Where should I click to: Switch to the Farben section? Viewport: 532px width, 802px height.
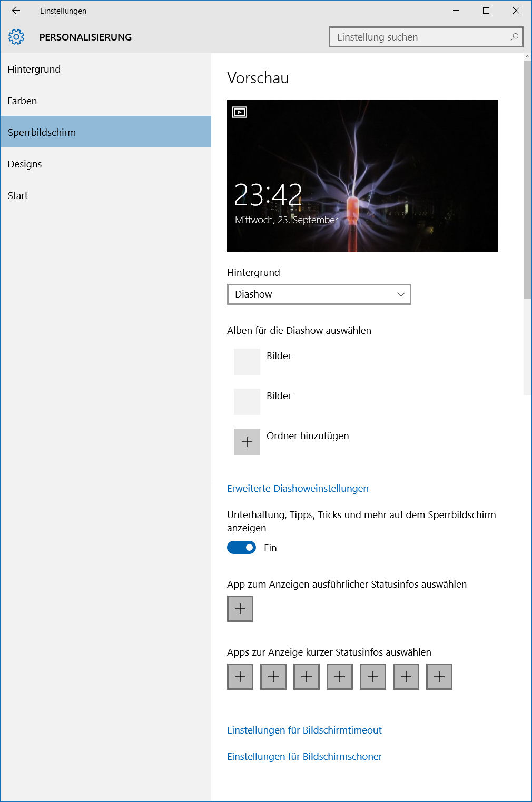[22, 101]
